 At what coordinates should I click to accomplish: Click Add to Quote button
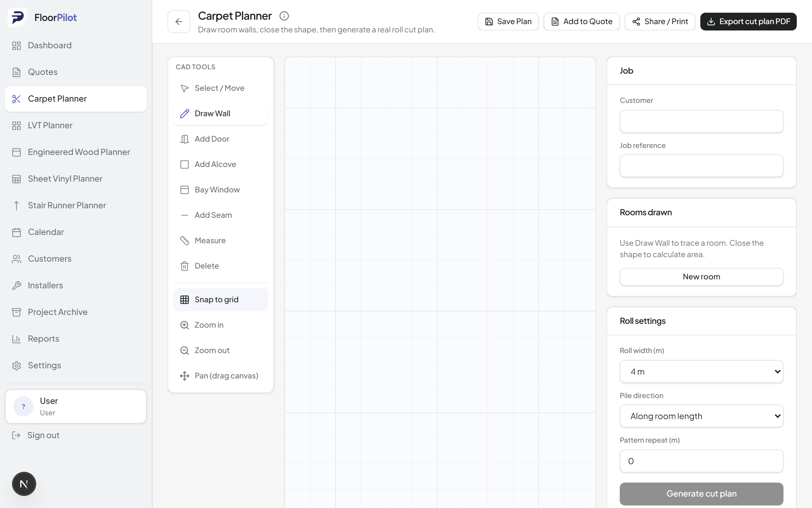(x=581, y=22)
